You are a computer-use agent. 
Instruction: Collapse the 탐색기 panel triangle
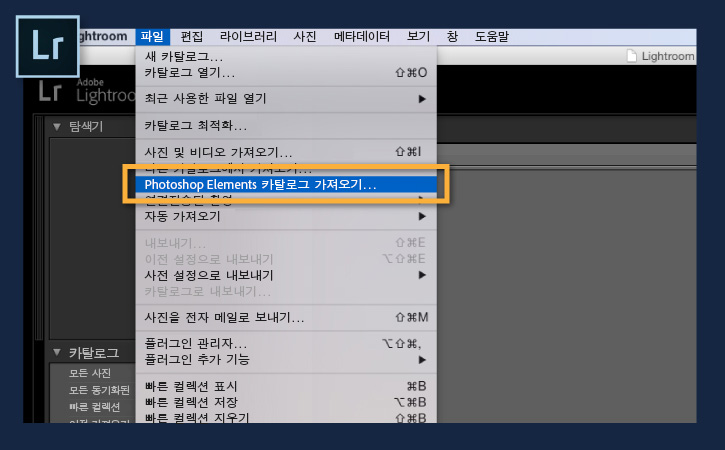(57, 126)
